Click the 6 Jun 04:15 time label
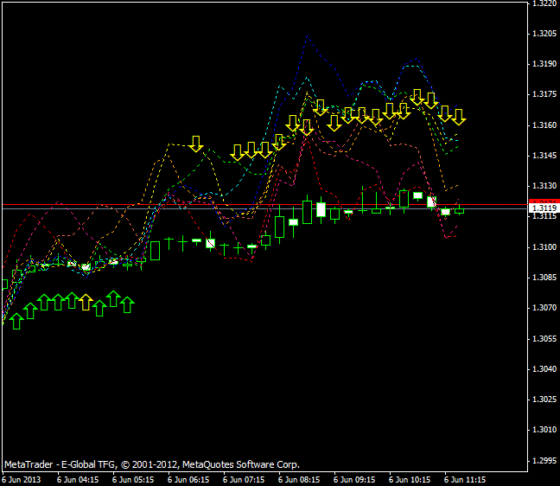 tap(78, 480)
